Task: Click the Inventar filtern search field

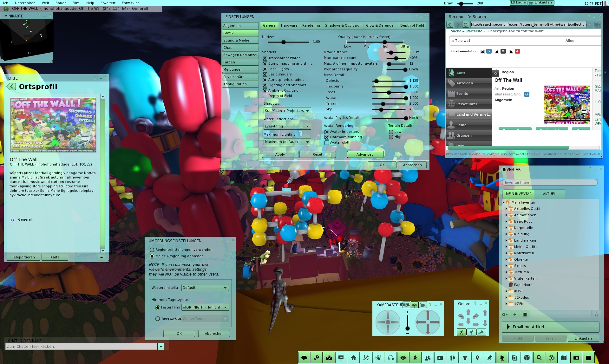Action: pyautogui.click(x=550, y=182)
